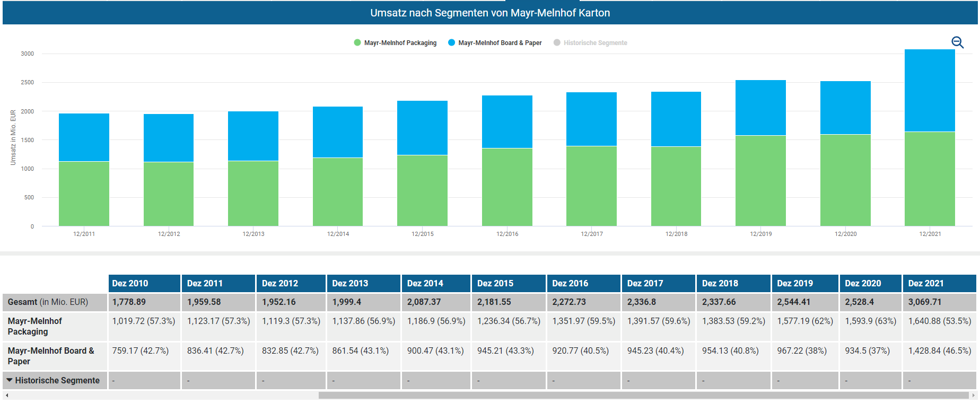The width and height of the screenshot is (980, 403).
Task: Click the blue Board & Paper legend dot
Action: coord(451,43)
